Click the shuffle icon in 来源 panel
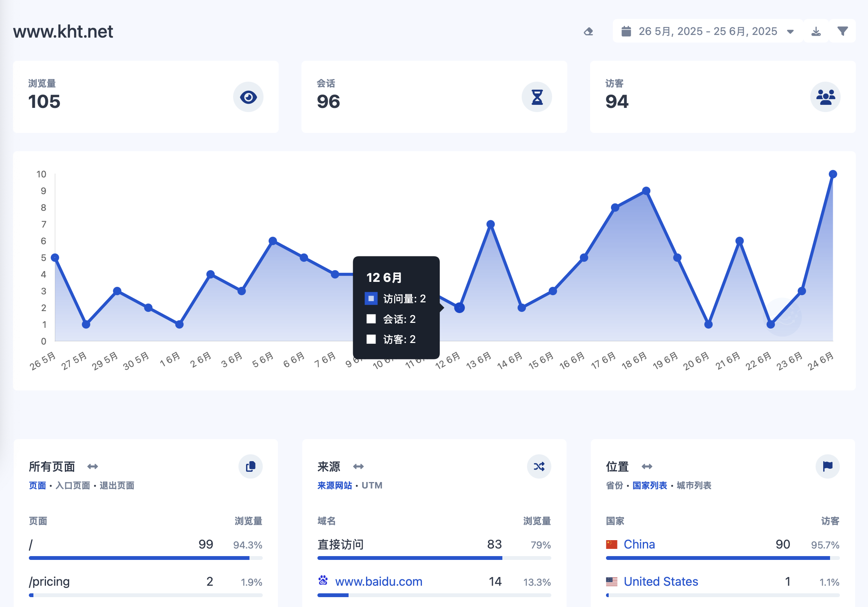 [x=539, y=466]
